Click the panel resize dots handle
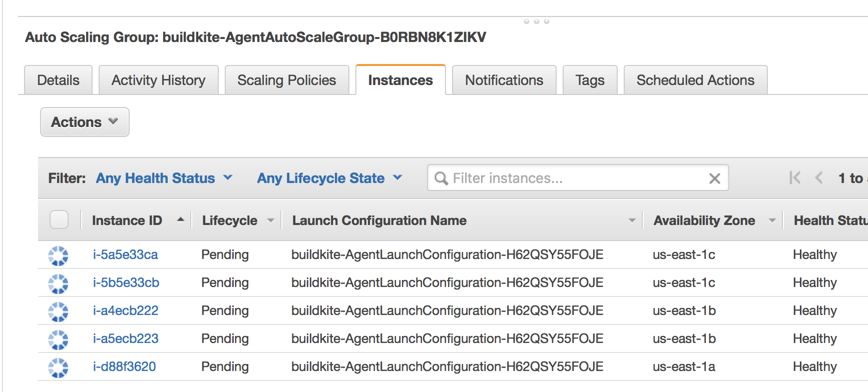 pyautogui.click(x=536, y=21)
